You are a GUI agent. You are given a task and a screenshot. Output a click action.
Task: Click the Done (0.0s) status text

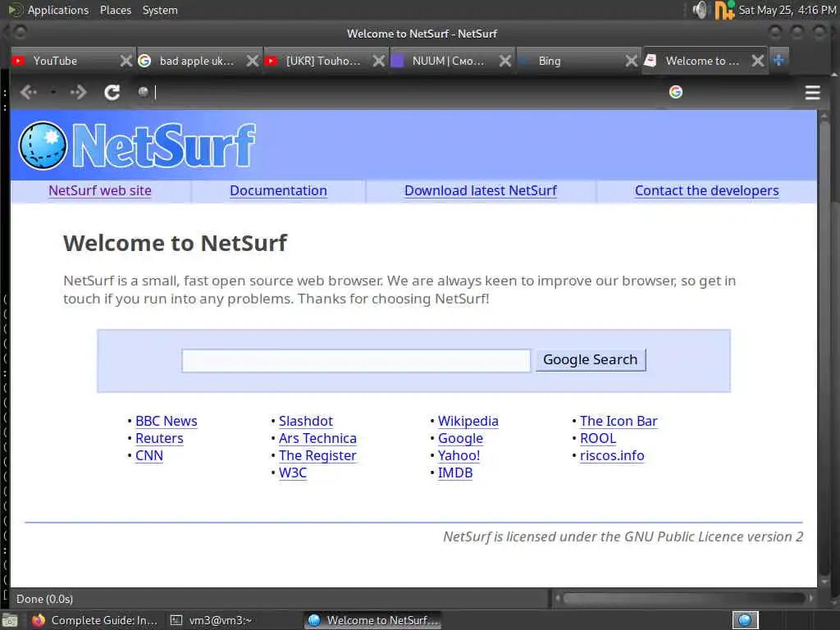44,599
